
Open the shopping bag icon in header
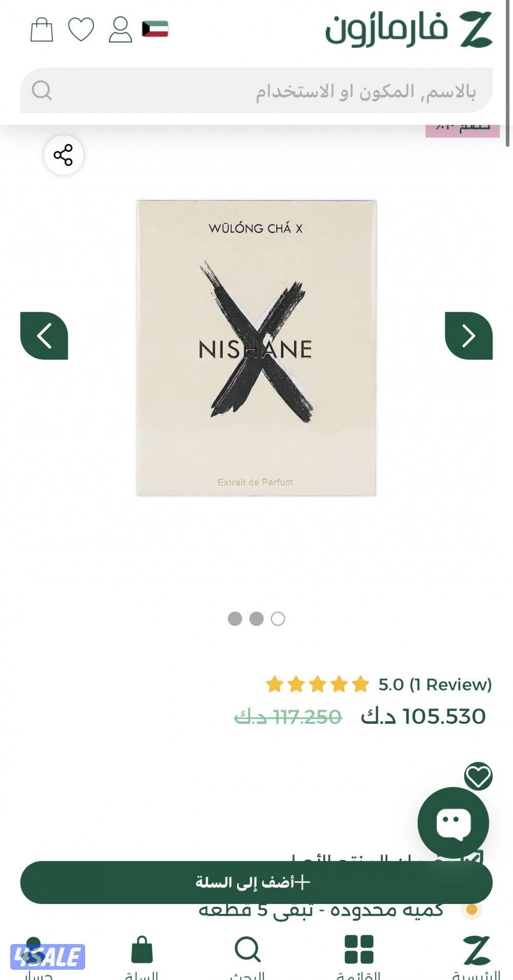42,30
